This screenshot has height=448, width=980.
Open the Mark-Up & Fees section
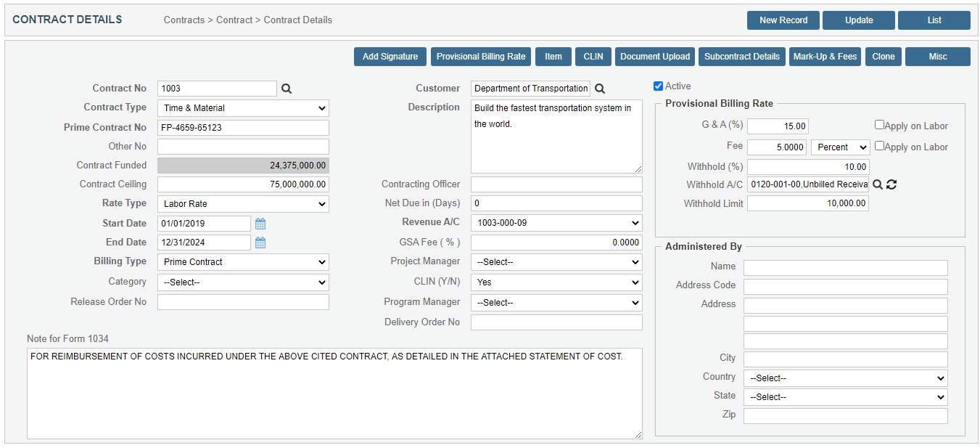[x=825, y=57]
